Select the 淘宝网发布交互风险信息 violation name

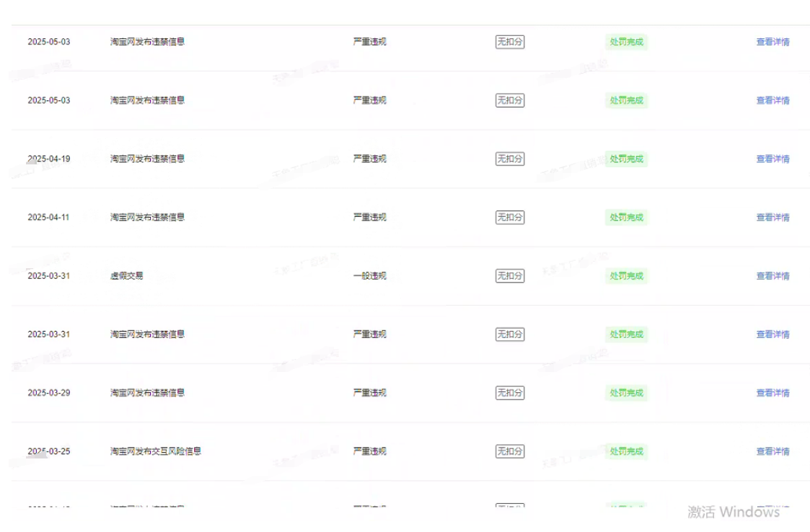click(155, 451)
